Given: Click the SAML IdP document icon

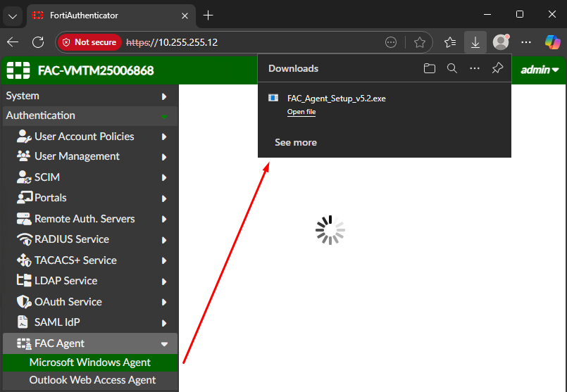Looking at the screenshot, I should (23, 322).
